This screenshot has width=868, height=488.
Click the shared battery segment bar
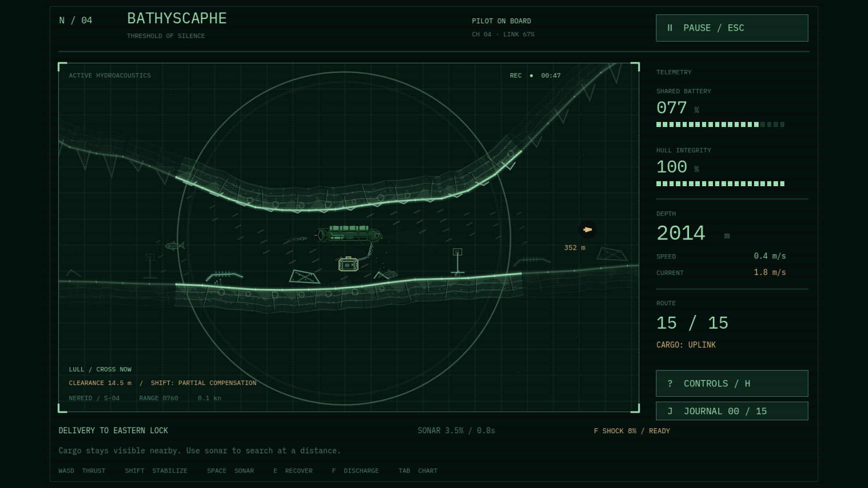720,125
